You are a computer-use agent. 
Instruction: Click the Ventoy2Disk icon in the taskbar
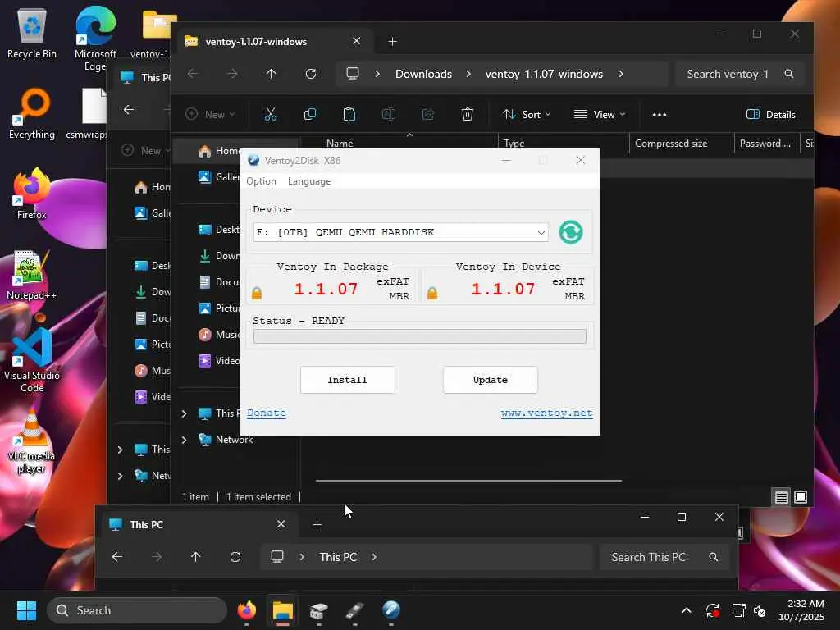click(391, 610)
